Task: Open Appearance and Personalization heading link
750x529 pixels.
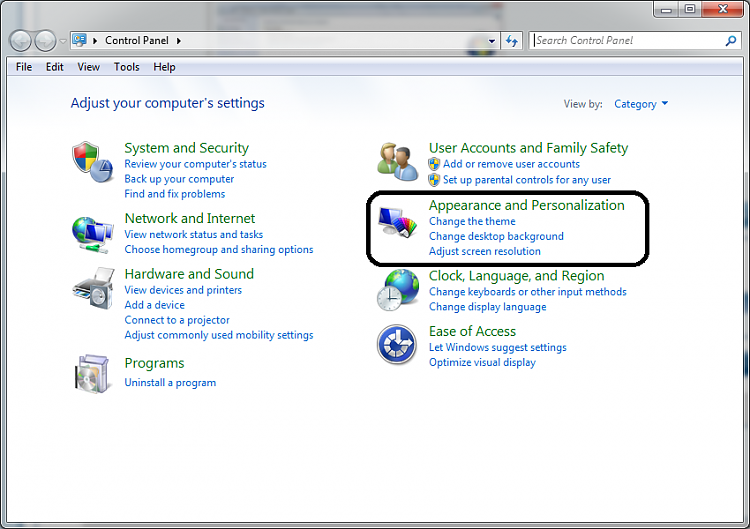Action: click(x=527, y=205)
